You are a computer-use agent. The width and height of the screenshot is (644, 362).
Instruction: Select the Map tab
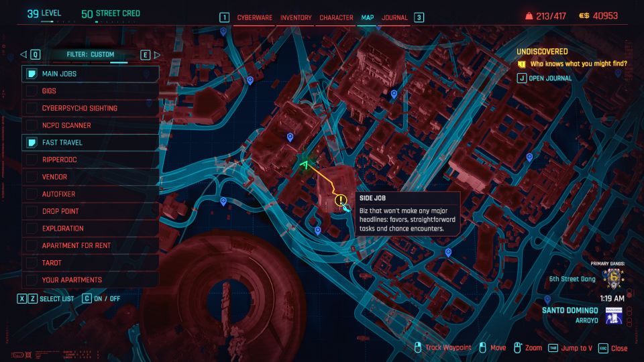pos(367,17)
